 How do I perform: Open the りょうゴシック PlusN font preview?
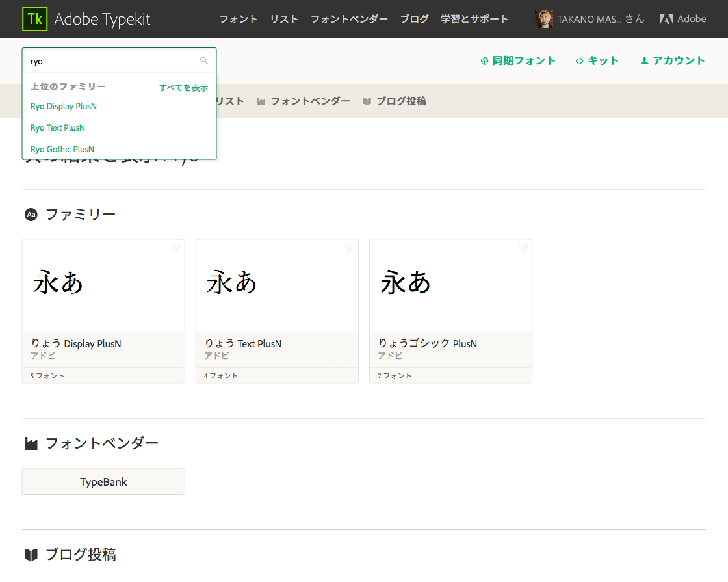[x=451, y=285]
